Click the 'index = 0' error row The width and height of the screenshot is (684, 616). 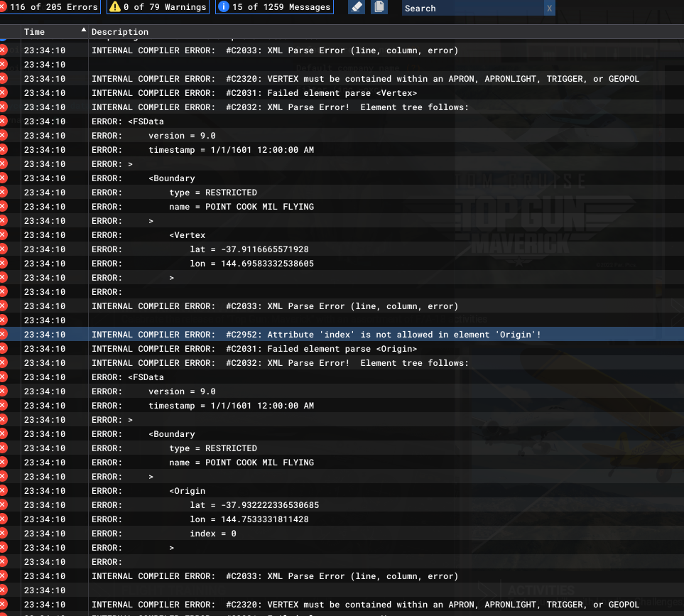(x=342, y=534)
